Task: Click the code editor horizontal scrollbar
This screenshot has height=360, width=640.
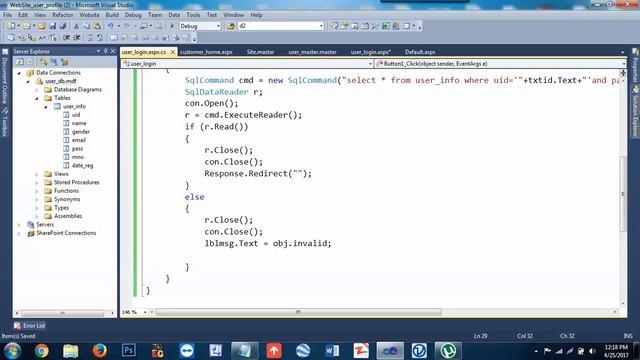Action: point(298,312)
